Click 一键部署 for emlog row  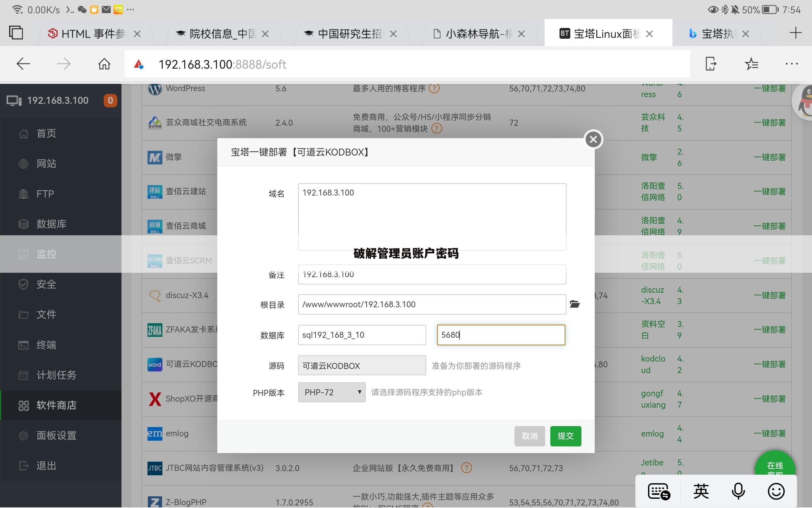click(769, 433)
